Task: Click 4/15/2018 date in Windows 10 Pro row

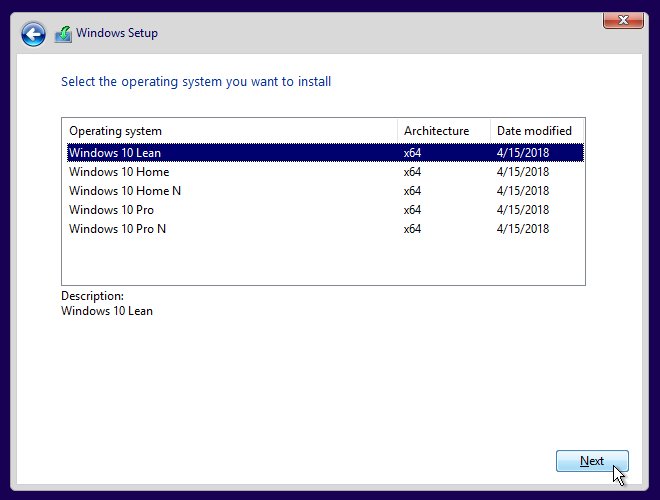Action: 523,210
